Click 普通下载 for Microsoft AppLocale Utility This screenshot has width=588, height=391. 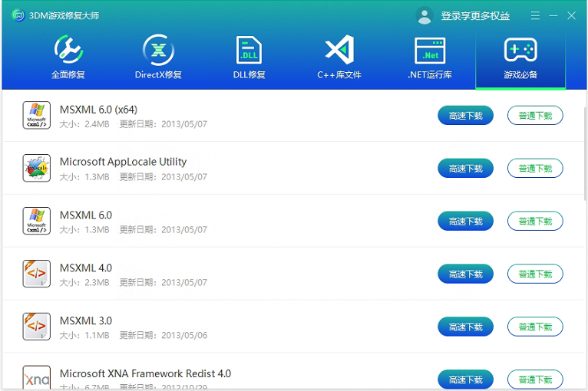point(535,168)
